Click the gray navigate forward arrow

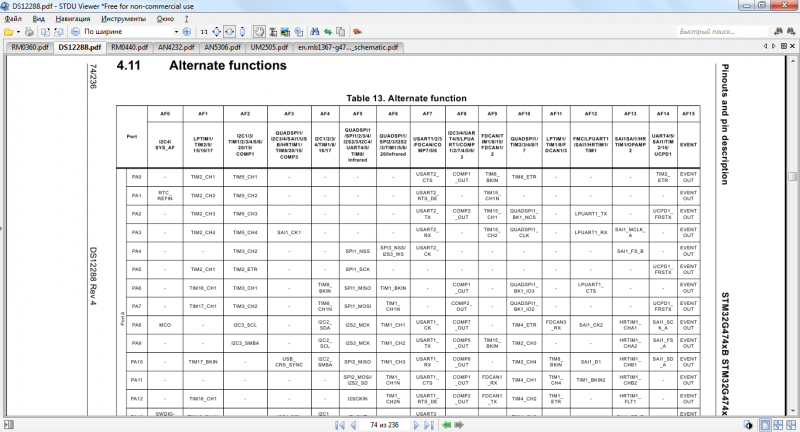pos(459,425)
